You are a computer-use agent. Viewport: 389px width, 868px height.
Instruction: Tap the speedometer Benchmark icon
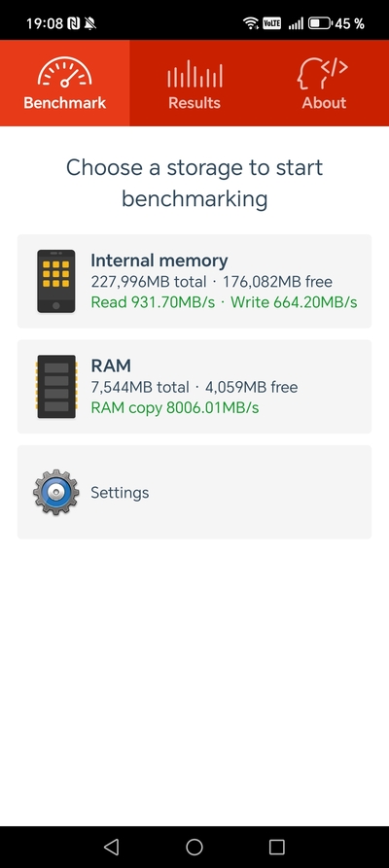[x=65, y=73]
